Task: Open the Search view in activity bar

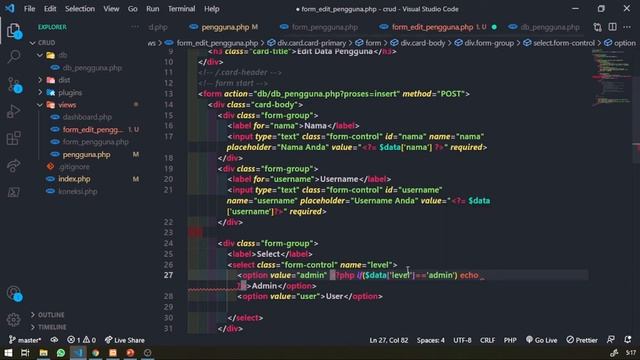Action: click(x=13, y=56)
